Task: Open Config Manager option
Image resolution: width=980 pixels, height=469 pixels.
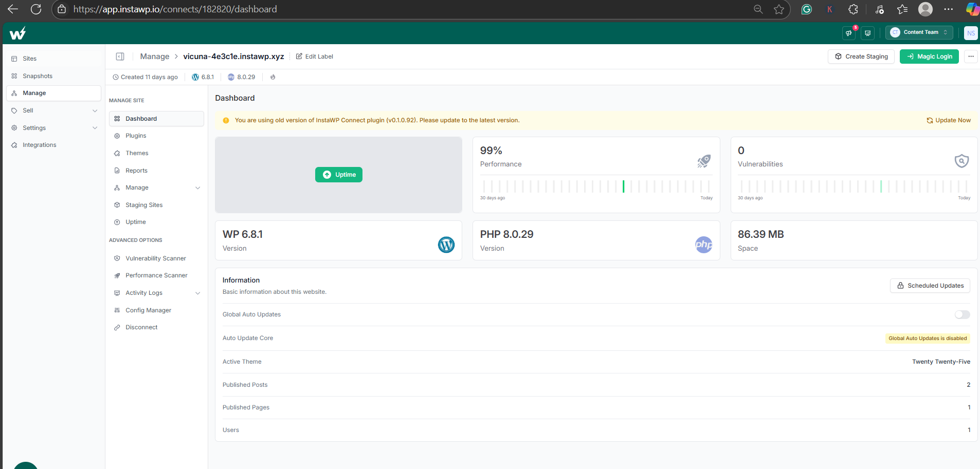Action: 156,310
